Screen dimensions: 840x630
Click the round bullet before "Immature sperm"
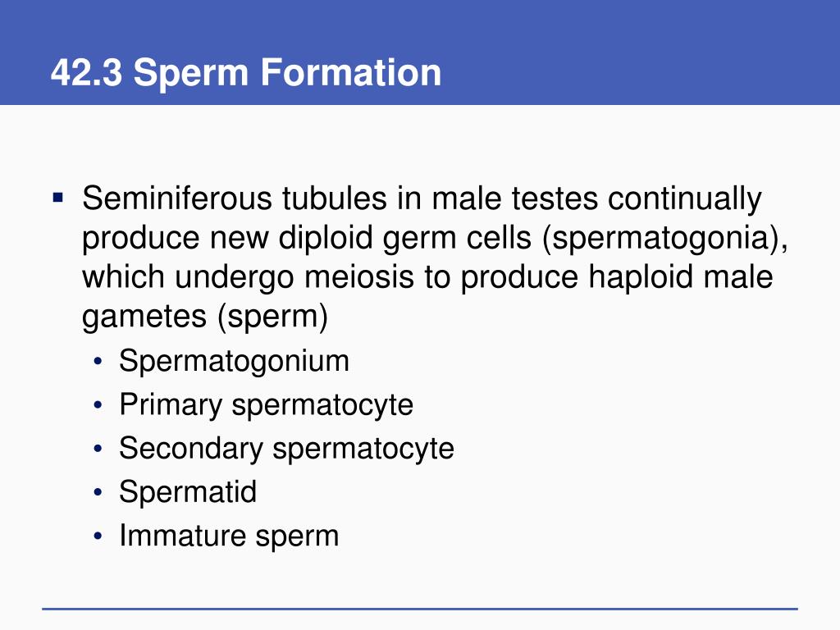pyautogui.click(x=97, y=536)
